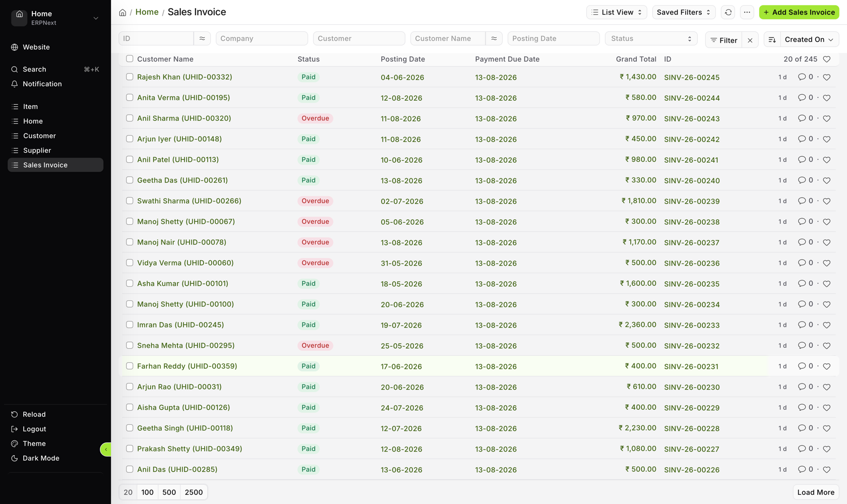Collapse the sidebar with green arrow
847x504 pixels.
click(106, 449)
